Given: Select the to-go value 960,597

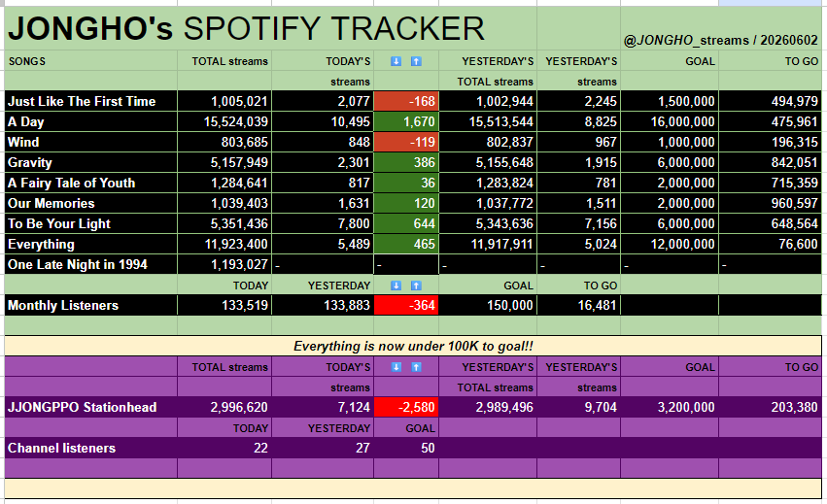Looking at the screenshot, I should click(x=770, y=203).
